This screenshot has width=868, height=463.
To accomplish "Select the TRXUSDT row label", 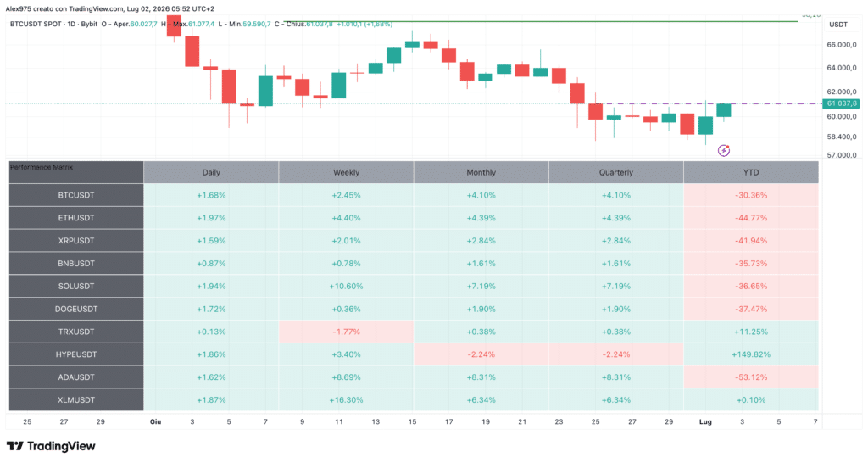I will [75, 332].
